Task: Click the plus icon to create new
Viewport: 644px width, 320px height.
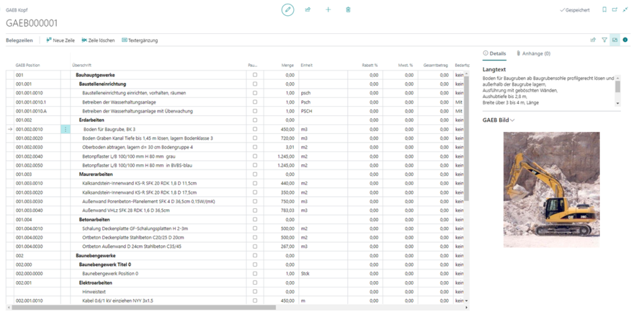Action: click(328, 9)
